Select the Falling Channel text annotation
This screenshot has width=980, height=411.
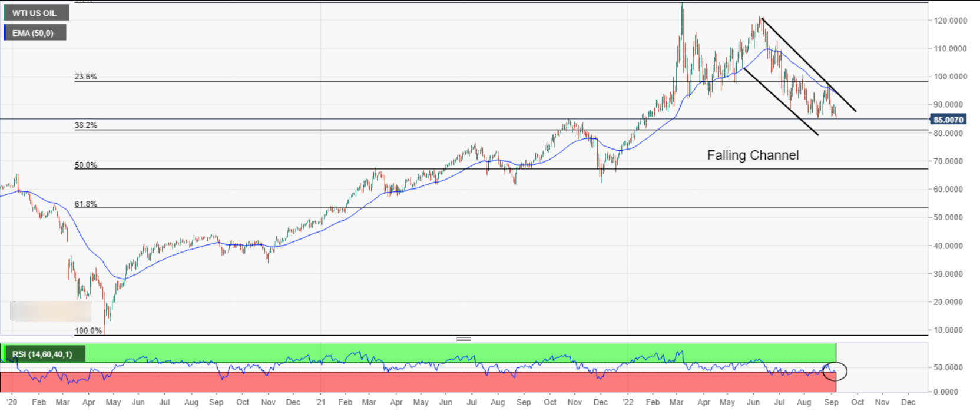point(753,155)
